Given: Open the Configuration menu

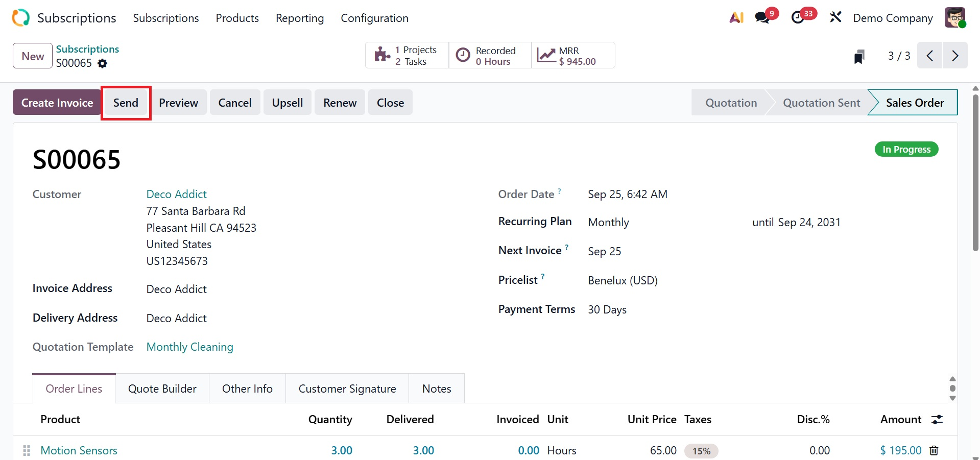Looking at the screenshot, I should click(374, 18).
